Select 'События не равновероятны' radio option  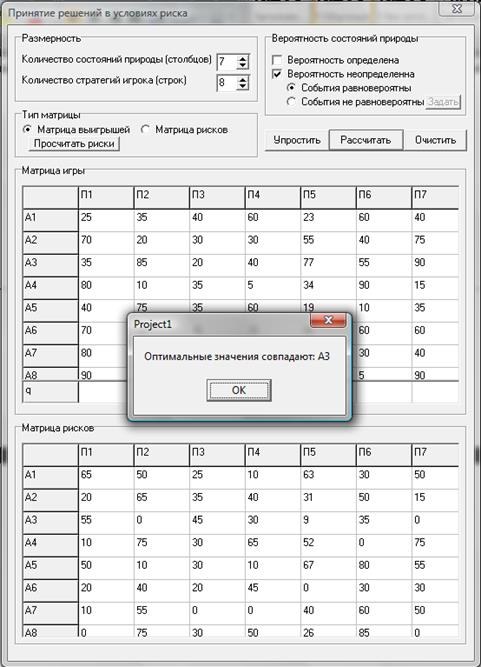pos(291,102)
